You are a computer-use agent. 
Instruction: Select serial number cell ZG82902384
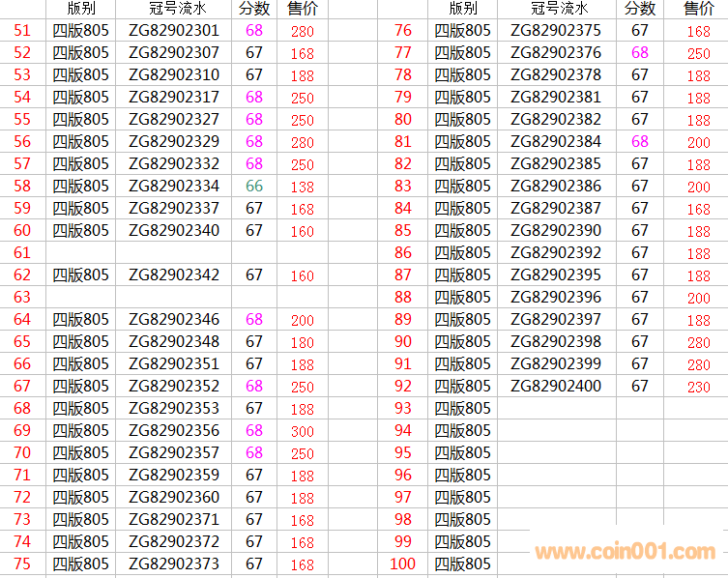[555, 141]
